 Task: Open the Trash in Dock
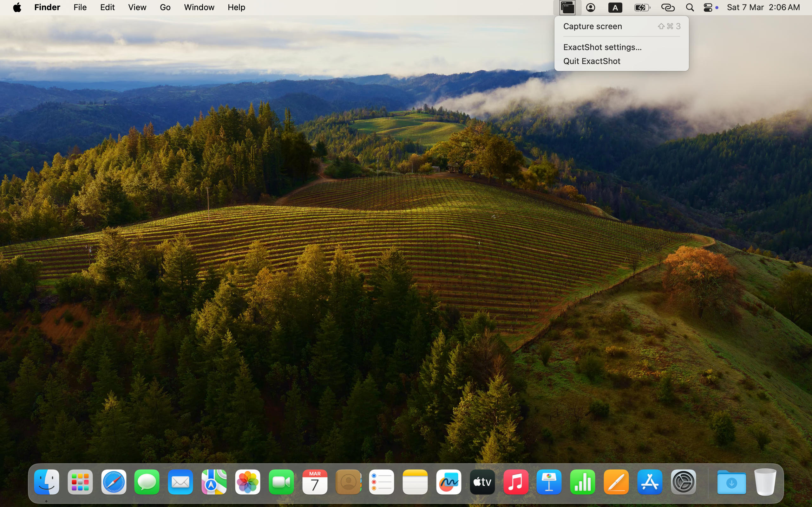click(x=765, y=482)
